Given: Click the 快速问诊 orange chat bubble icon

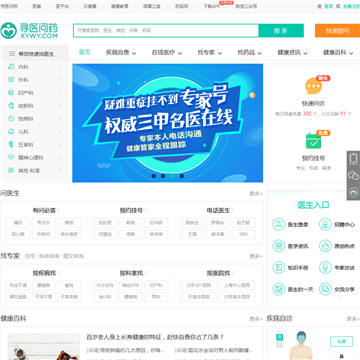Looking at the screenshot, I should coord(313,86).
